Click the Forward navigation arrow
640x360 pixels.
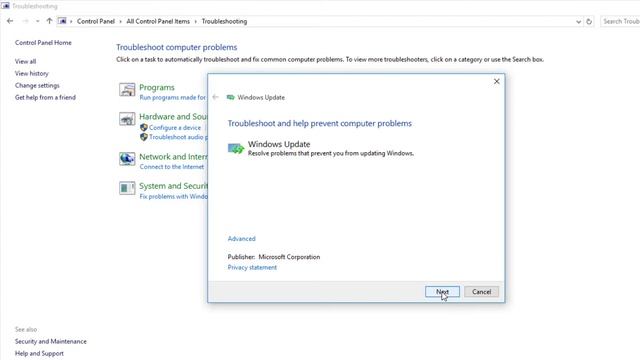click(x=25, y=21)
